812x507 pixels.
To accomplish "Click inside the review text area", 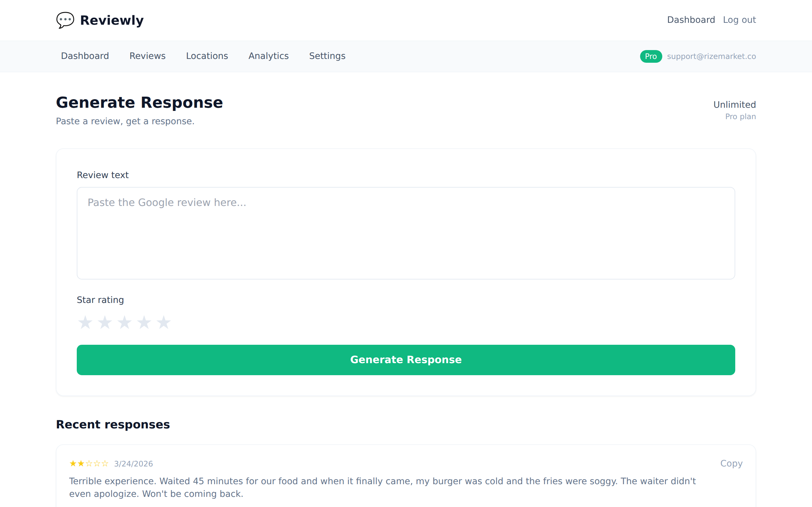I will pos(406,233).
